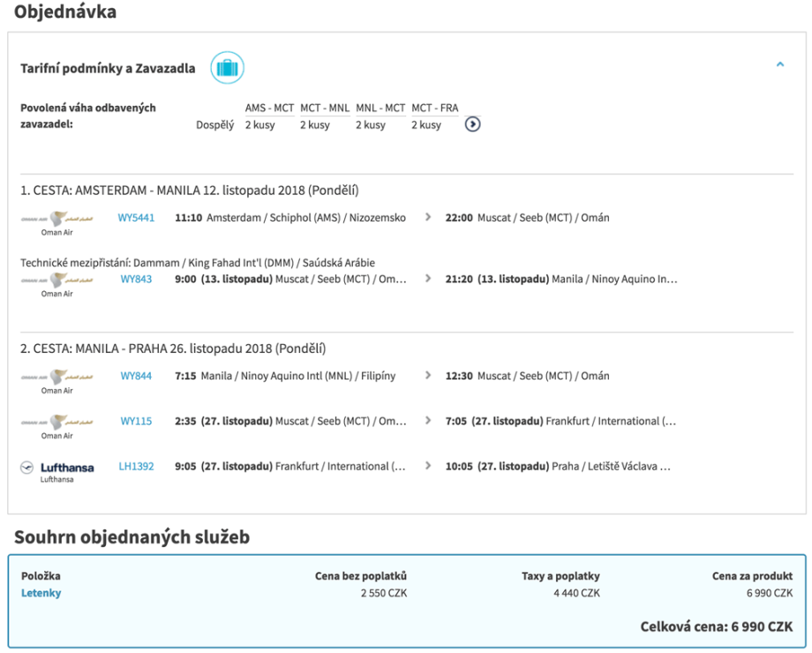Open Lufthansa flight LH1392 link

tap(136, 466)
